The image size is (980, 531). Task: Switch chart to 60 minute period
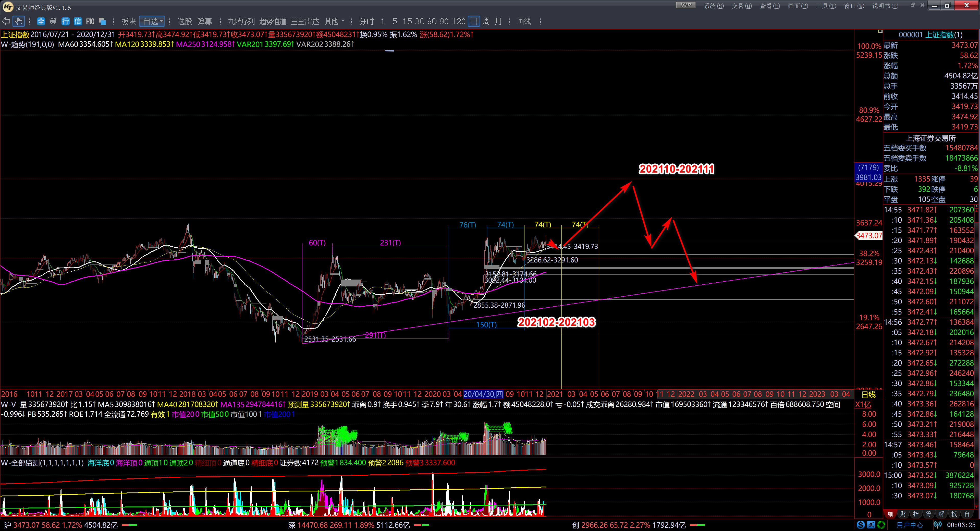click(432, 21)
